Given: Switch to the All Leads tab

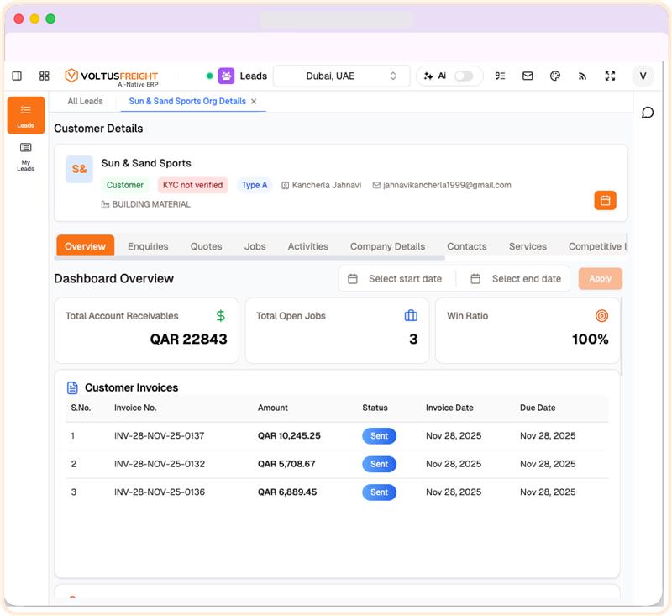Looking at the screenshot, I should coord(86,101).
